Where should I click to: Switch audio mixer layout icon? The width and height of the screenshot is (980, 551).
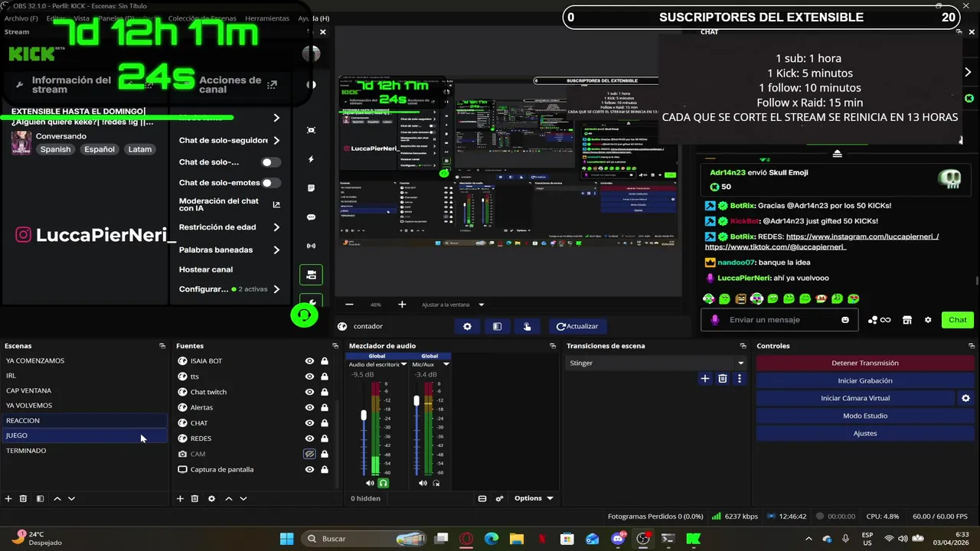482,498
